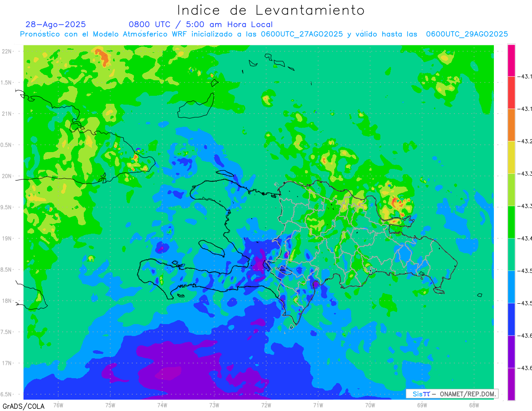Click the orange swatch in the color legend
The image size is (532, 411).
511,125
